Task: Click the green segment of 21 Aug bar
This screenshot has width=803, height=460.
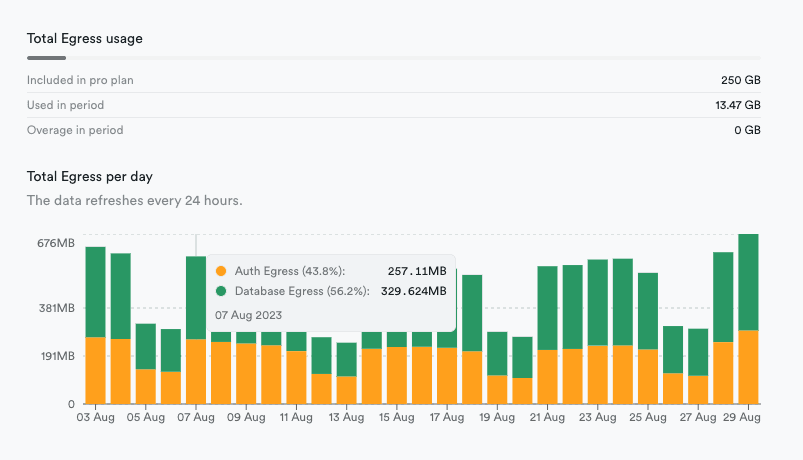Action: pos(547,308)
